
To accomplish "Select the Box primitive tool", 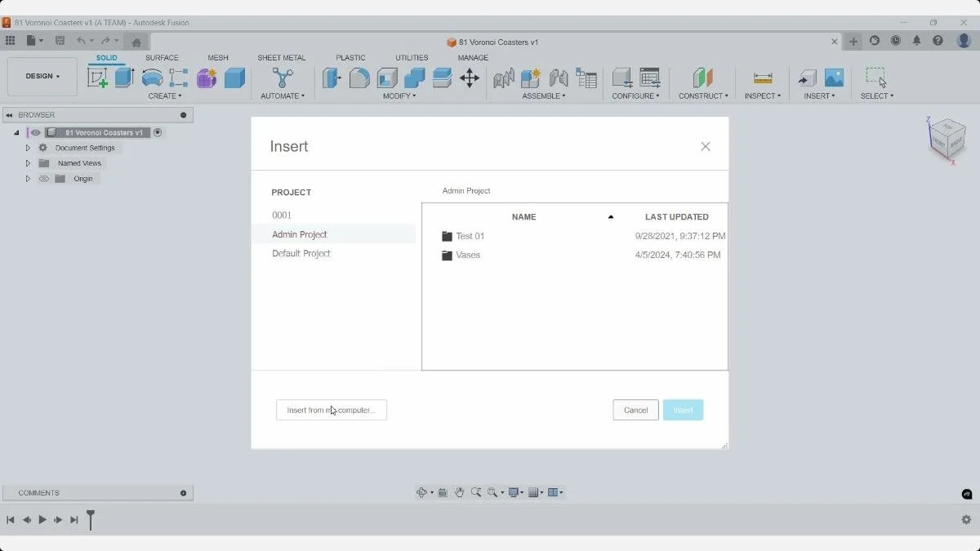I will (x=234, y=78).
